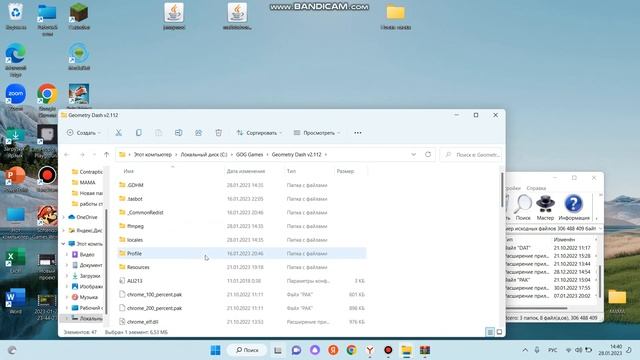Click GOG Games in the breadcrumb path

(249, 155)
